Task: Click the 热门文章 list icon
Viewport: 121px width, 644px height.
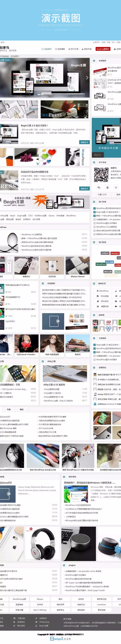Action: pos(94,202)
